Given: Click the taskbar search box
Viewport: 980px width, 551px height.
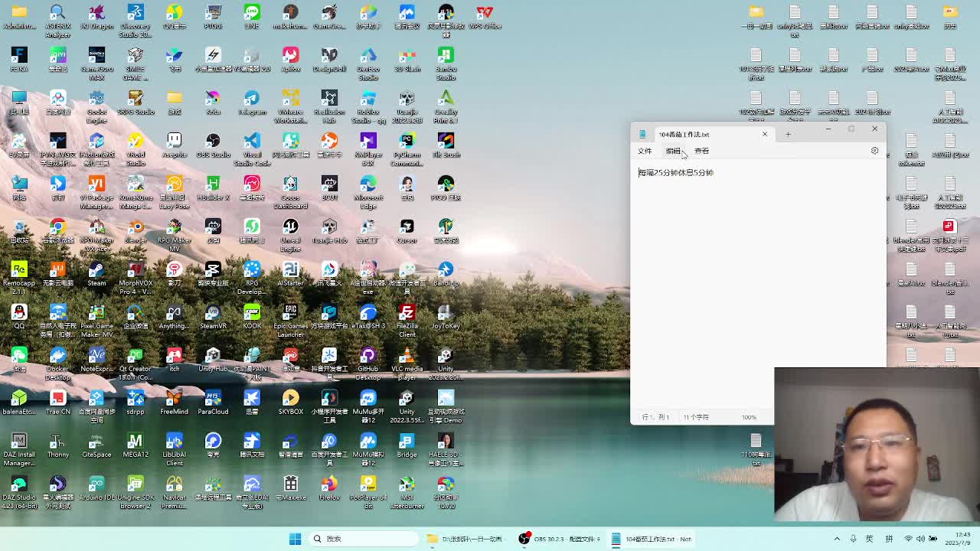Looking at the screenshot, I should point(360,539).
